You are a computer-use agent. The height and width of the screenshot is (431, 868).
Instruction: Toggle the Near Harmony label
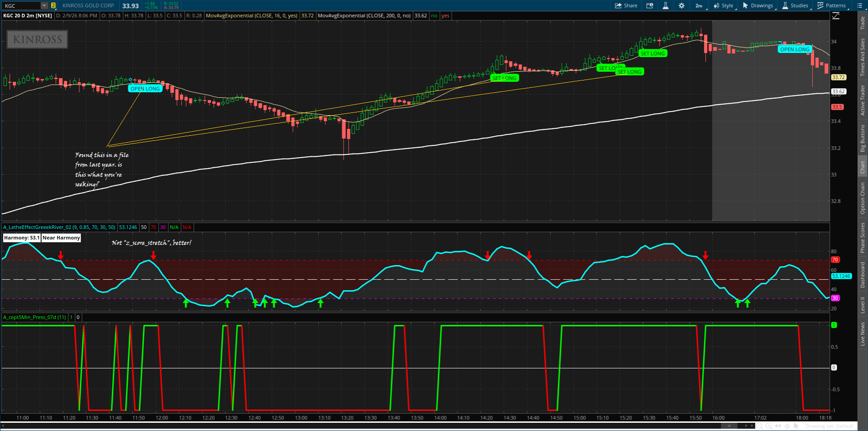(61, 238)
